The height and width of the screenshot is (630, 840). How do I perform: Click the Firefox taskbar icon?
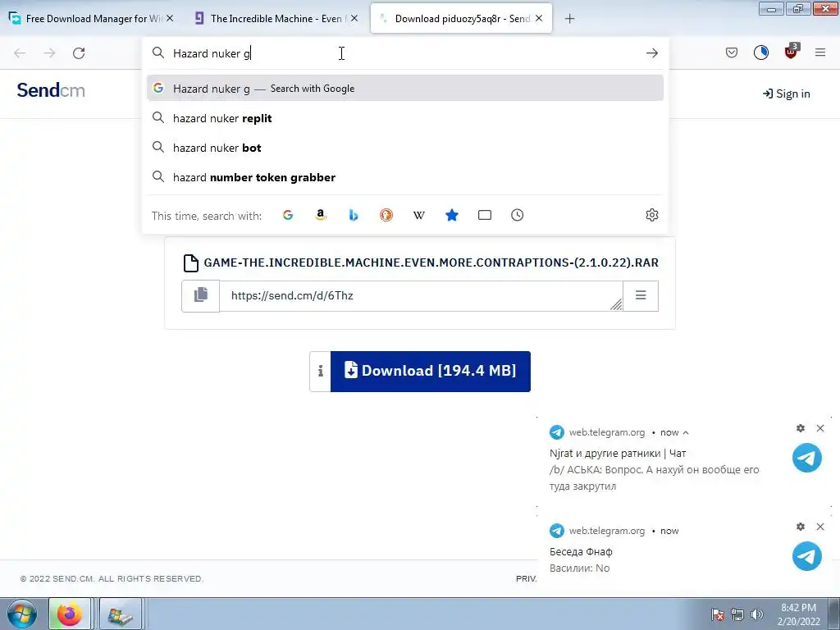[70, 614]
